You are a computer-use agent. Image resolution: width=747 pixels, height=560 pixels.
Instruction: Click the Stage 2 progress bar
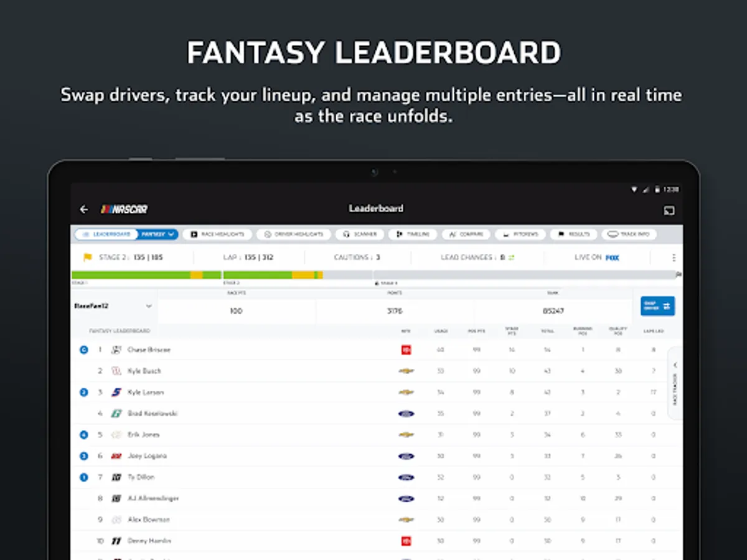[298, 274]
